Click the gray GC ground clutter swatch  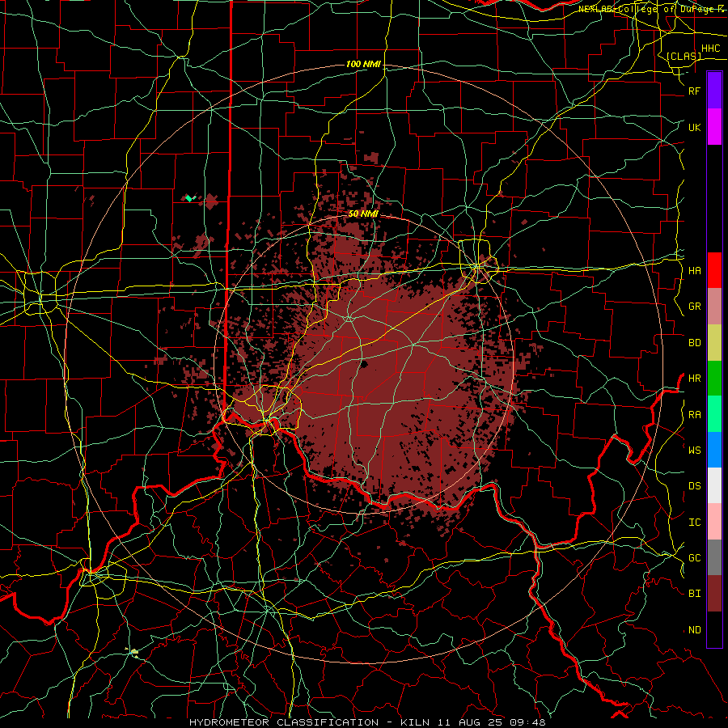point(714,557)
